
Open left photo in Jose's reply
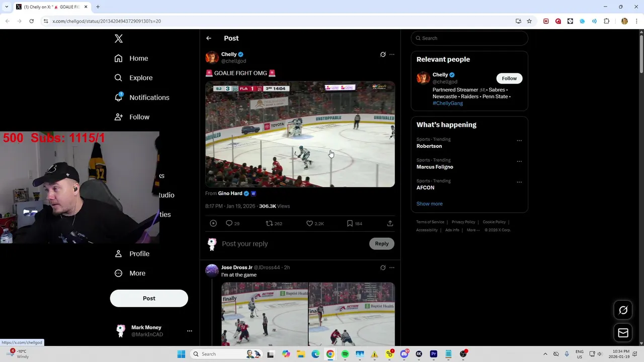pyautogui.click(x=265, y=314)
